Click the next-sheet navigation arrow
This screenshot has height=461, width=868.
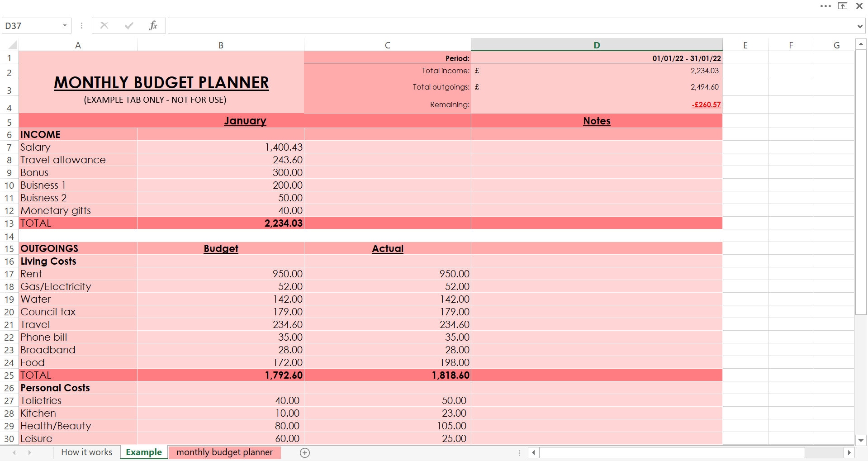click(x=28, y=452)
